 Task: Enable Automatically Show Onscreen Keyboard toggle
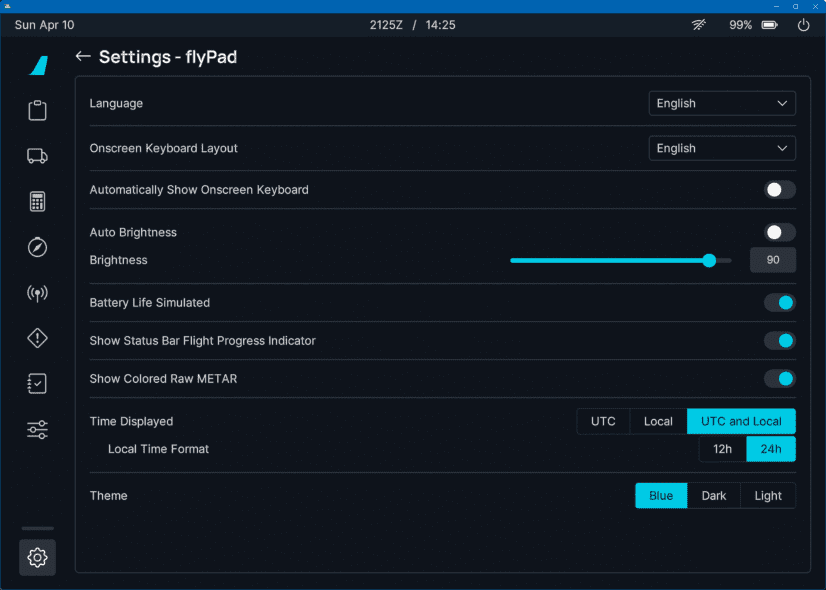tap(779, 190)
